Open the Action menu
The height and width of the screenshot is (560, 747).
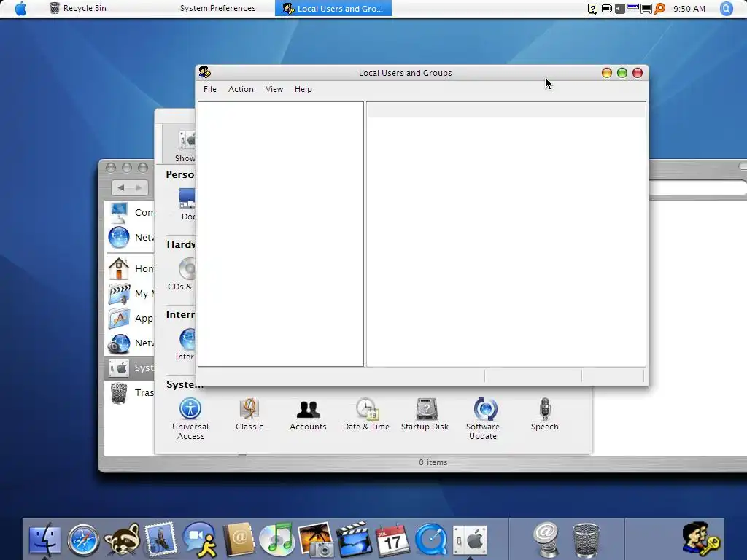[x=241, y=89]
